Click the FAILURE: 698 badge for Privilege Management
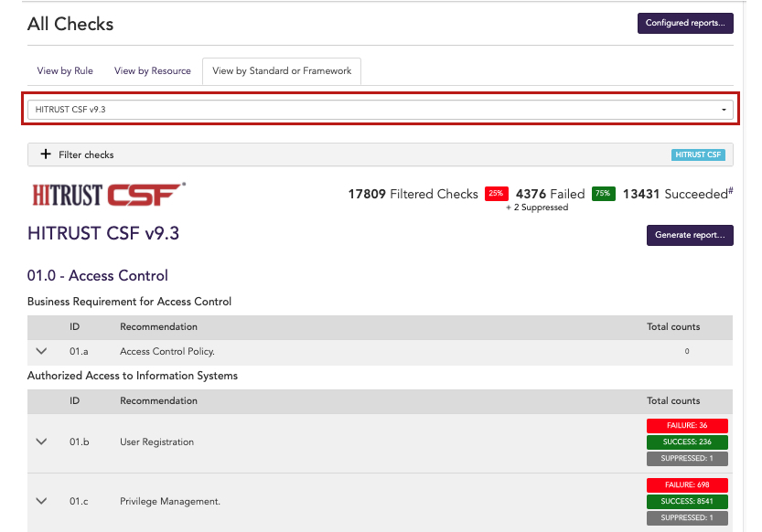This screenshot has width=762, height=532. (687, 484)
